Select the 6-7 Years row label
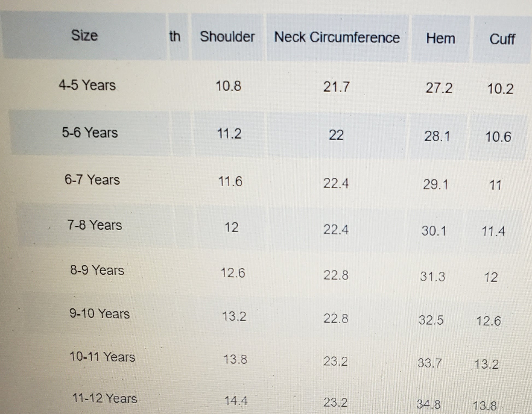This screenshot has height=414, width=532. (92, 180)
